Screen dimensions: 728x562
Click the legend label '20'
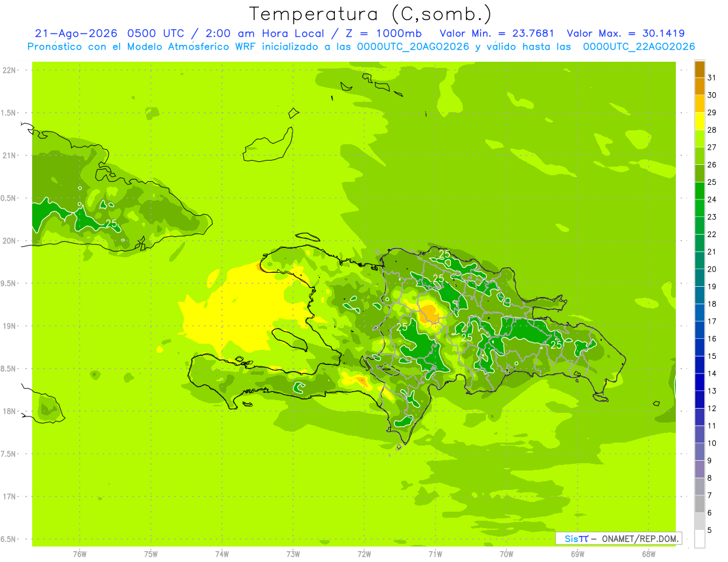(x=712, y=269)
